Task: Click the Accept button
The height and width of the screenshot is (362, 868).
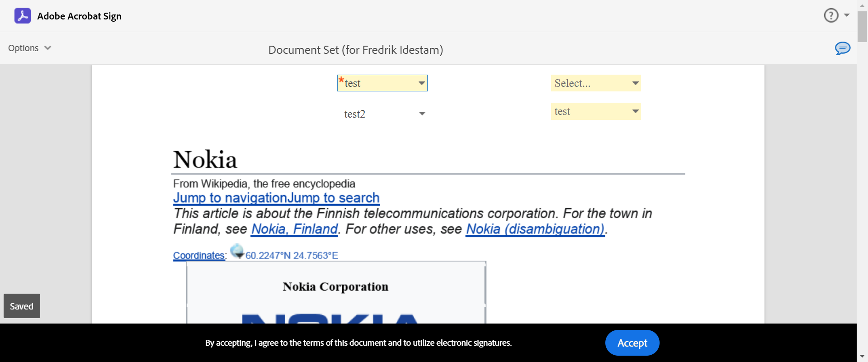Action: [x=632, y=343]
